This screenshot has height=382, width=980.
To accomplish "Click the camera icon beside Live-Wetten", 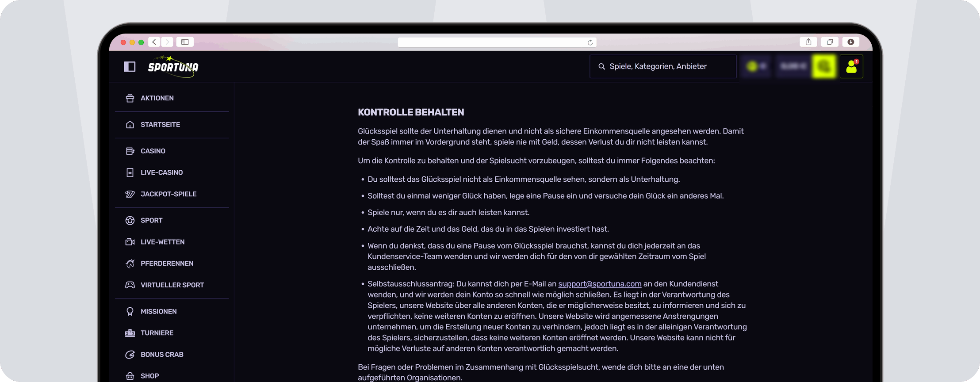I will (130, 242).
